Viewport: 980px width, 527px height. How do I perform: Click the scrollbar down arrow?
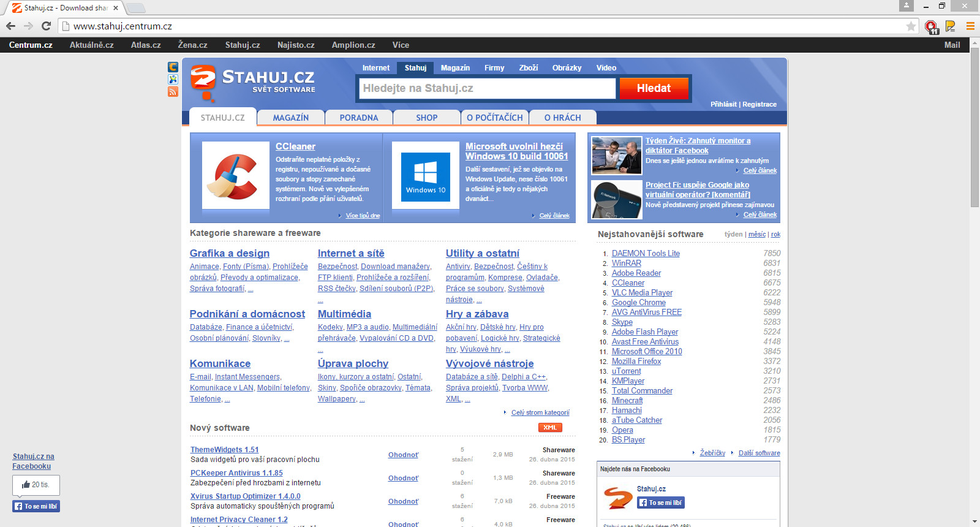[x=974, y=521]
